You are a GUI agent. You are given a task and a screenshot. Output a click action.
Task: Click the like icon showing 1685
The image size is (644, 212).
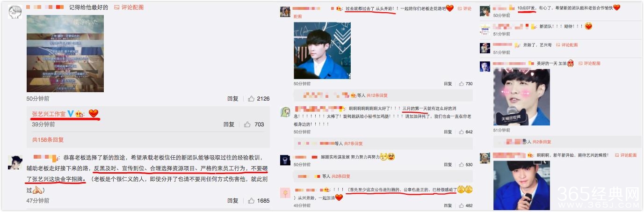(x=251, y=201)
